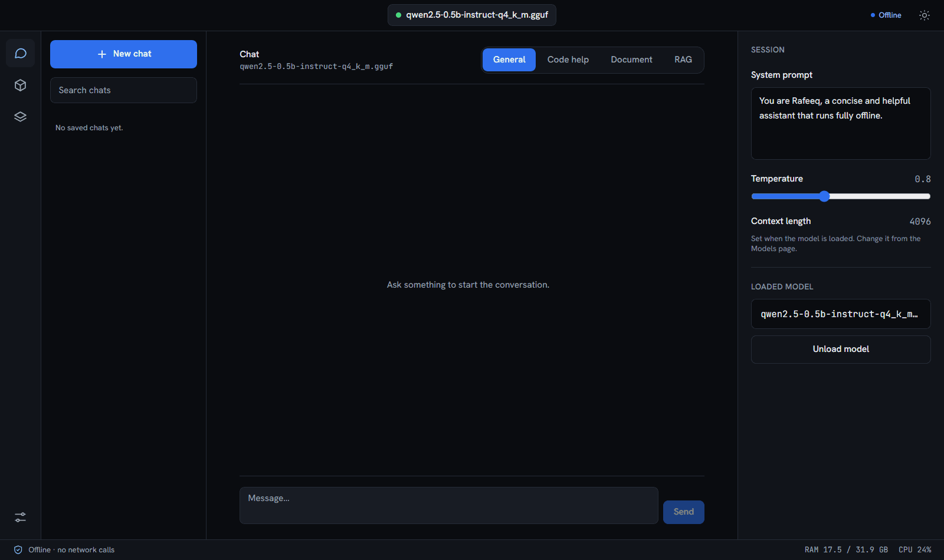
Task: Click 'No saved chats yet.' text
Action: point(89,128)
